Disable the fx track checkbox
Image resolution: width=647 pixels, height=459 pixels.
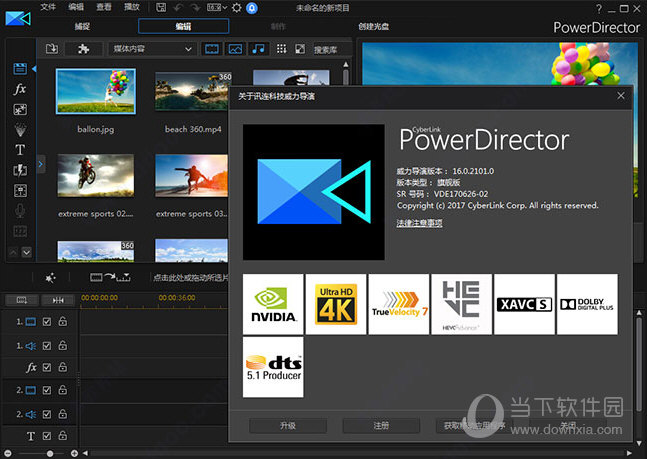tap(46, 367)
